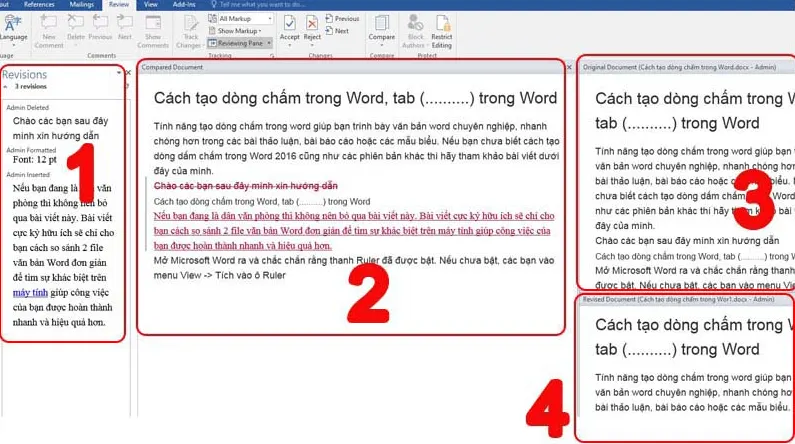Follow the 'máy tính' link in Revisions pane
Screen dimensions: 795x444
pos(30,292)
